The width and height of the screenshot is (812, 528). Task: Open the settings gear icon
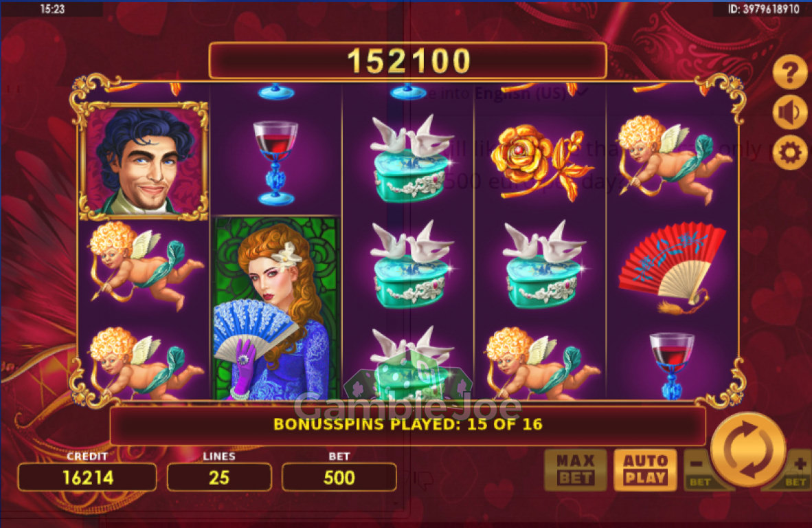point(790,153)
